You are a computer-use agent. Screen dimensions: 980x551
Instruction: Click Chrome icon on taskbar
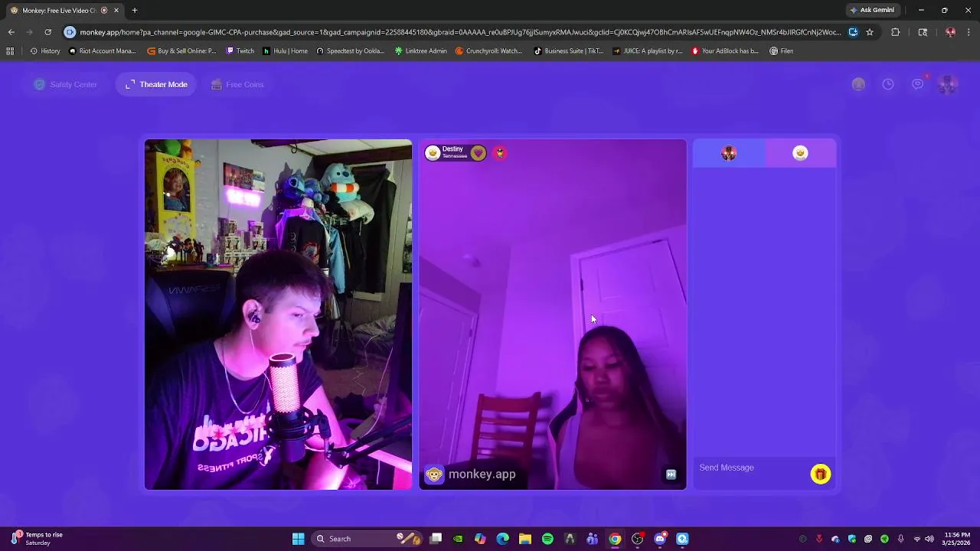(x=615, y=539)
